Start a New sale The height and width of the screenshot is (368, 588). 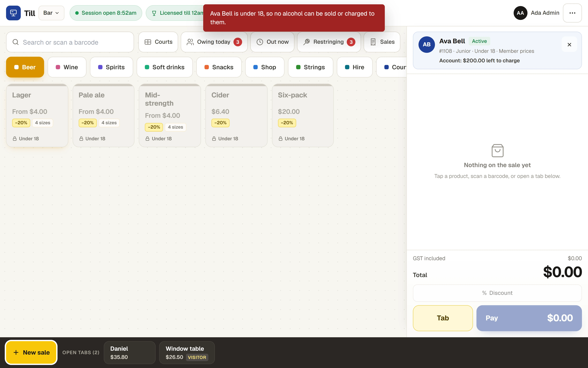pos(31,352)
